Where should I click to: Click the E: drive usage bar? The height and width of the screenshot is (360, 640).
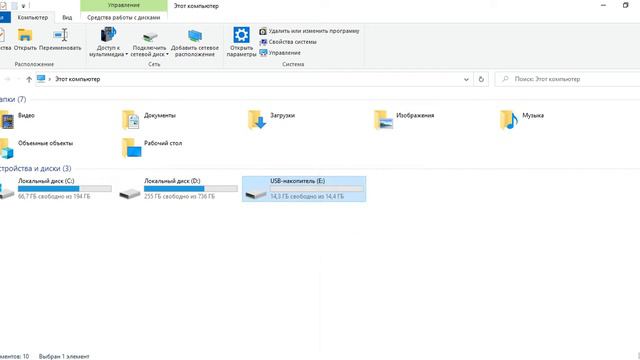point(317,189)
